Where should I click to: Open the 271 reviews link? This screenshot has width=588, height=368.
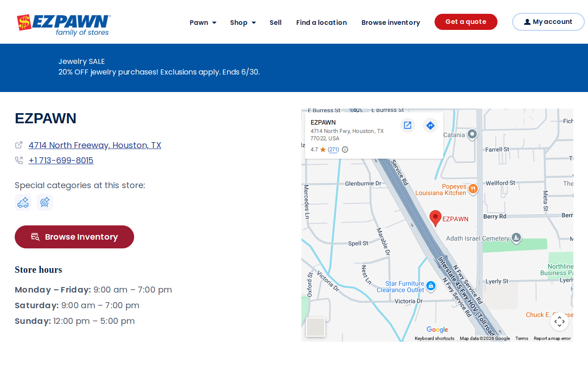(x=334, y=149)
